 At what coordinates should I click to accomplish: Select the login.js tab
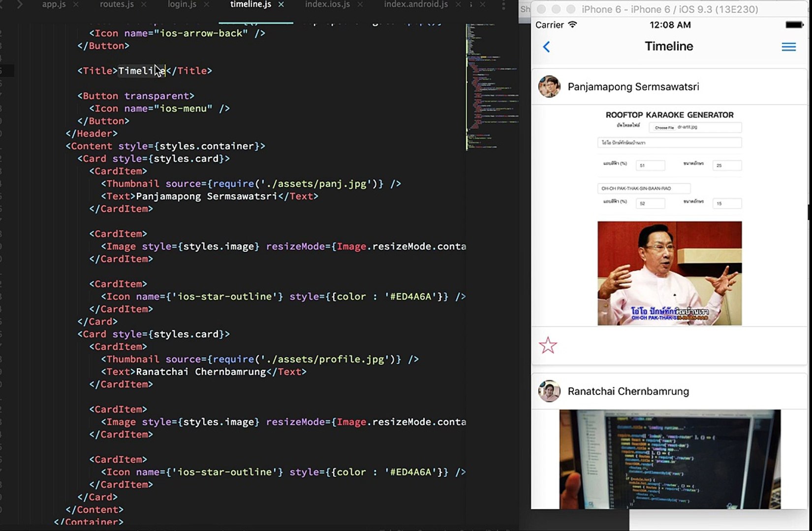click(x=182, y=4)
